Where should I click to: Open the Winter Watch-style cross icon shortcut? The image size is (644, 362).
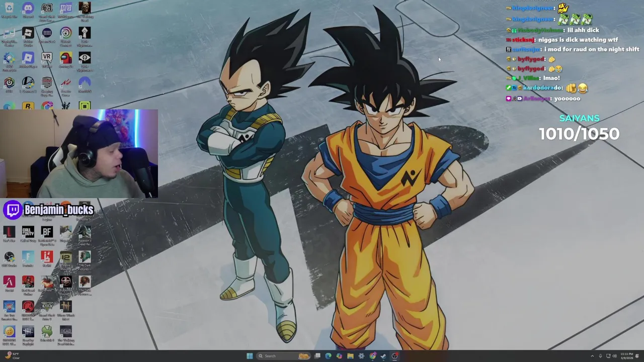(65, 310)
